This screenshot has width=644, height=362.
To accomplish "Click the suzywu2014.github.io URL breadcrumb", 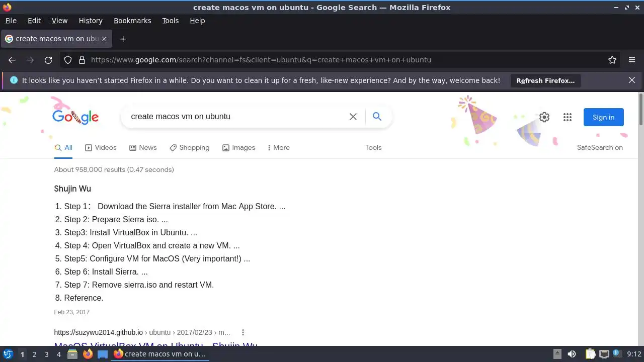I will (x=142, y=332).
